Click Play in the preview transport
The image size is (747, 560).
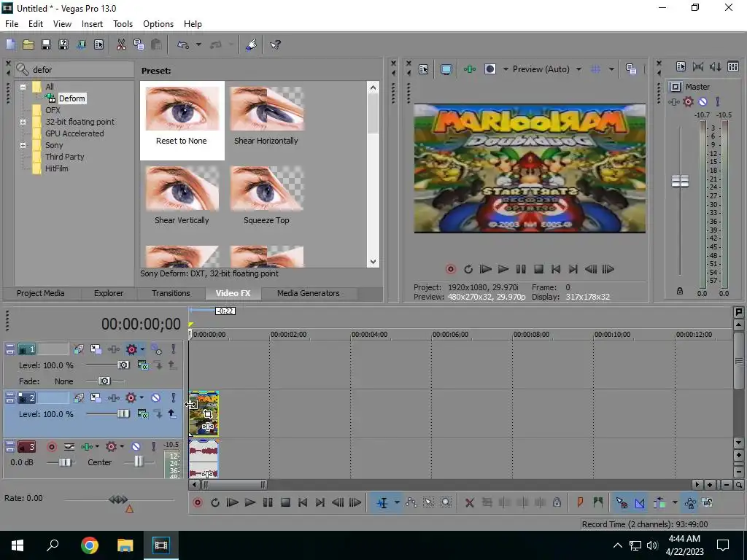point(503,269)
